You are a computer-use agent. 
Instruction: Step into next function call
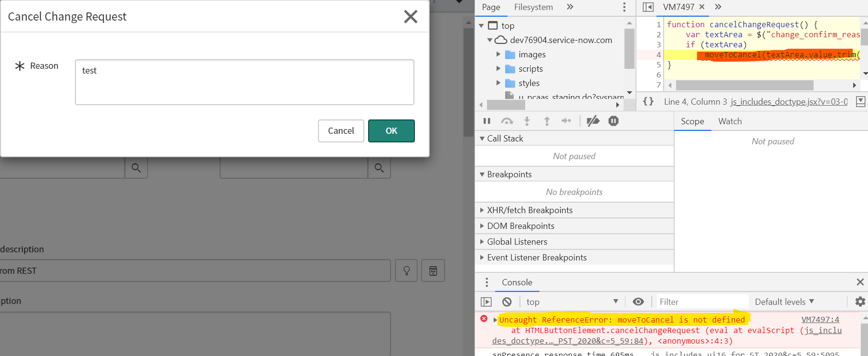click(x=527, y=121)
